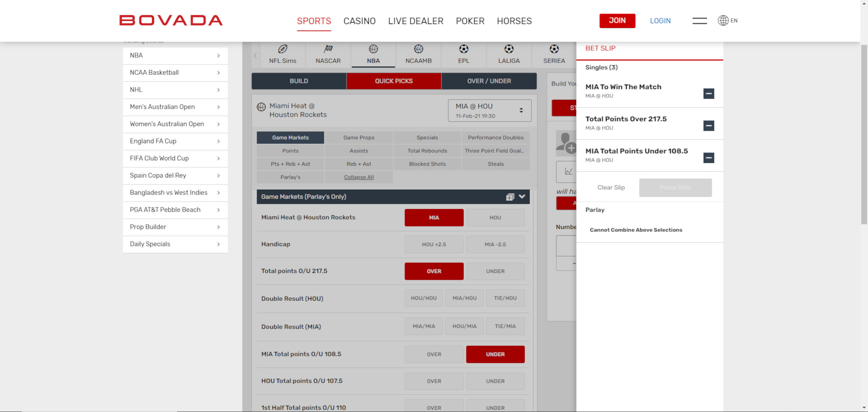Click the globe language icon

[723, 20]
